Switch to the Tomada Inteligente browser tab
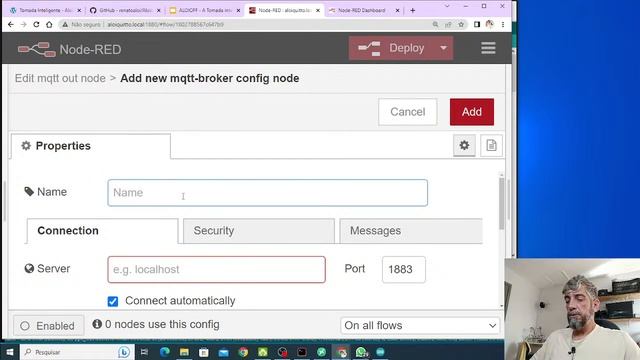Screen dimensions: 640x360 coord(45,10)
